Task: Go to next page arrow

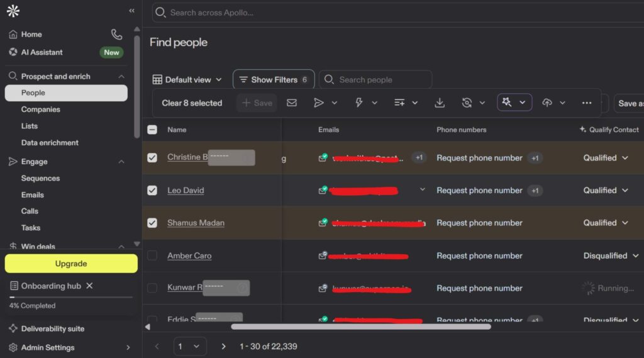Action: pos(223,347)
